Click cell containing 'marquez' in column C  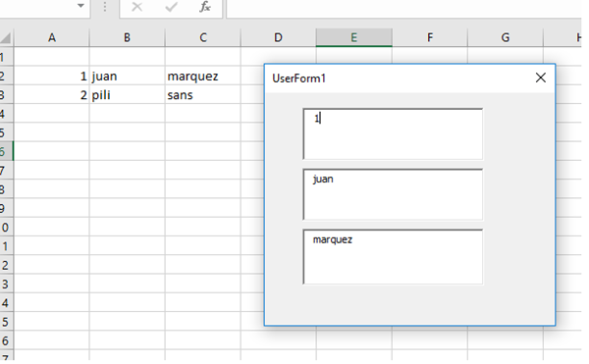(203, 76)
